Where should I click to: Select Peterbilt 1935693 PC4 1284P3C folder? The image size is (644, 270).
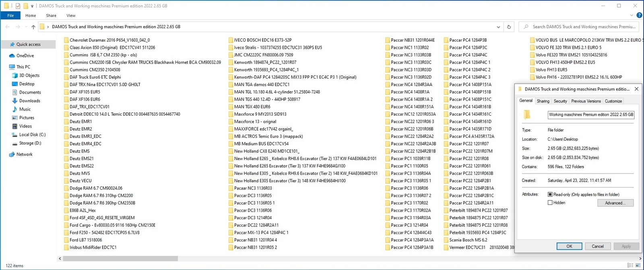475,233
